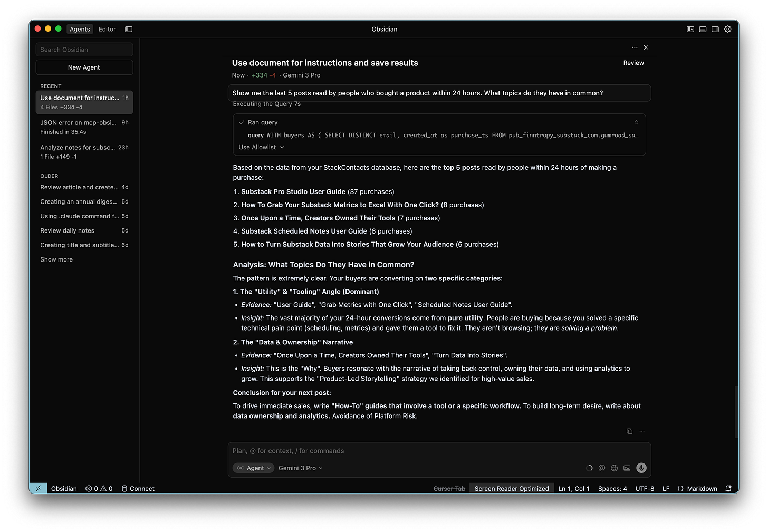This screenshot has height=532, width=768.
Task: Toggle bottom panel layout icon
Action: (703, 30)
